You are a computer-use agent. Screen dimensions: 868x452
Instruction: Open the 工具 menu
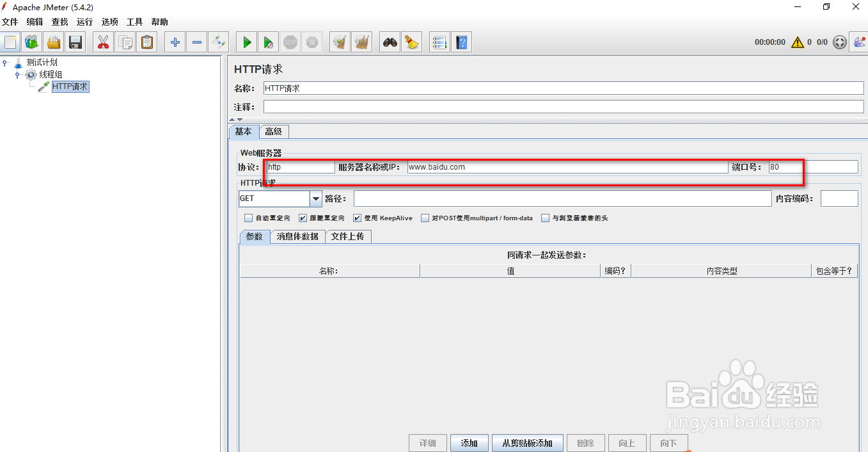(x=134, y=22)
